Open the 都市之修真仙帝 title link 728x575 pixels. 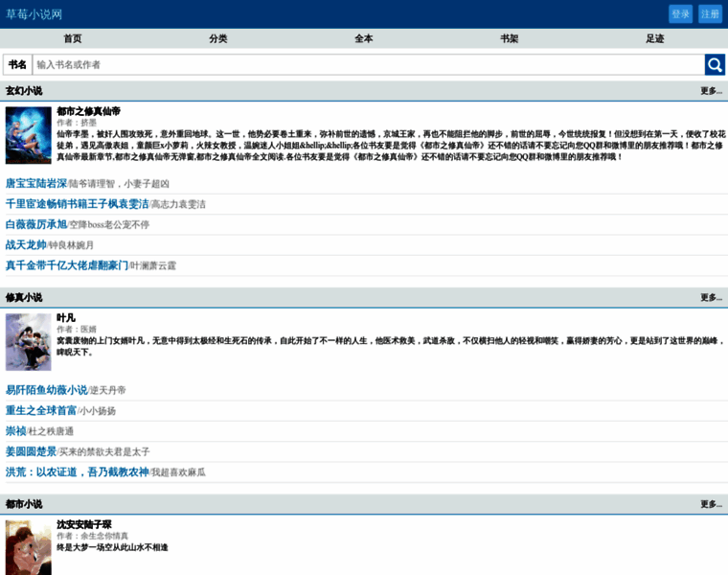89,111
